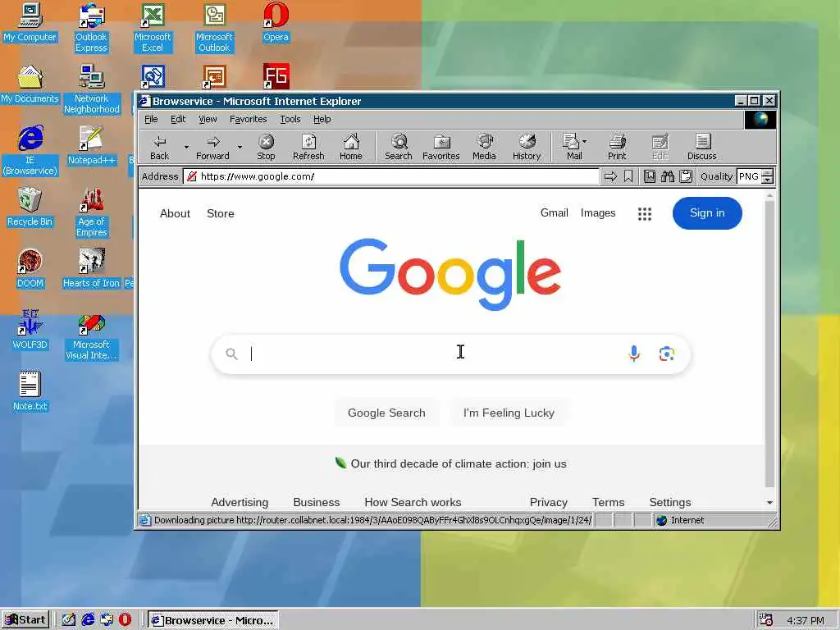The height and width of the screenshot is (630, 840).
Task: Open the Images link
Action: [x=598, y=213]
